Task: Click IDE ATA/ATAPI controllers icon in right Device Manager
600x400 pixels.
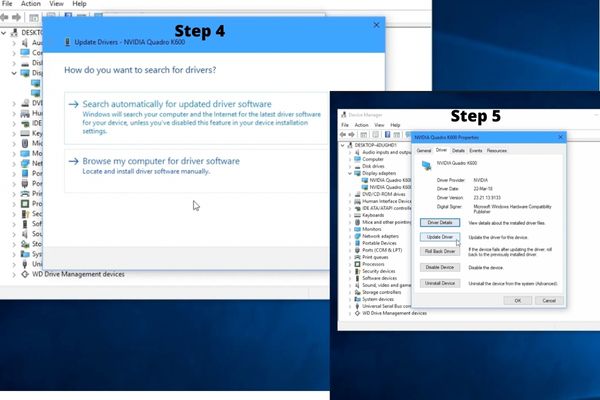Action: tap(357, 208)
